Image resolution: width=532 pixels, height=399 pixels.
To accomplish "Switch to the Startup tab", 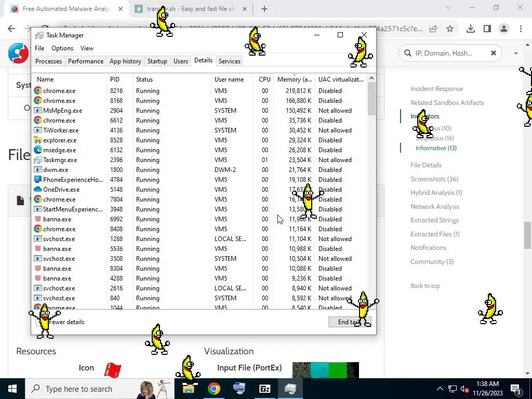I will 157,61.
